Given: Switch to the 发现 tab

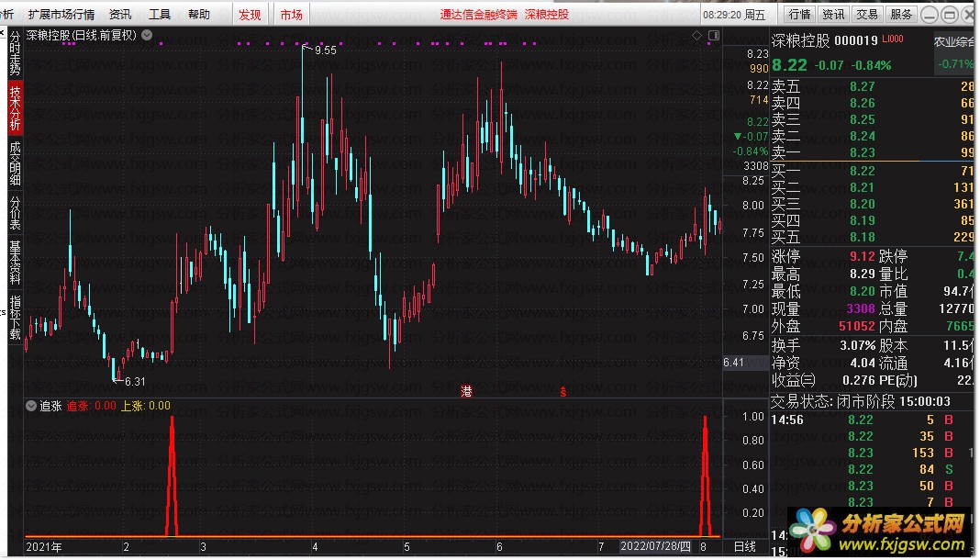Looking at the screenshot, I should pyautogui.click(x=250, y=15).
